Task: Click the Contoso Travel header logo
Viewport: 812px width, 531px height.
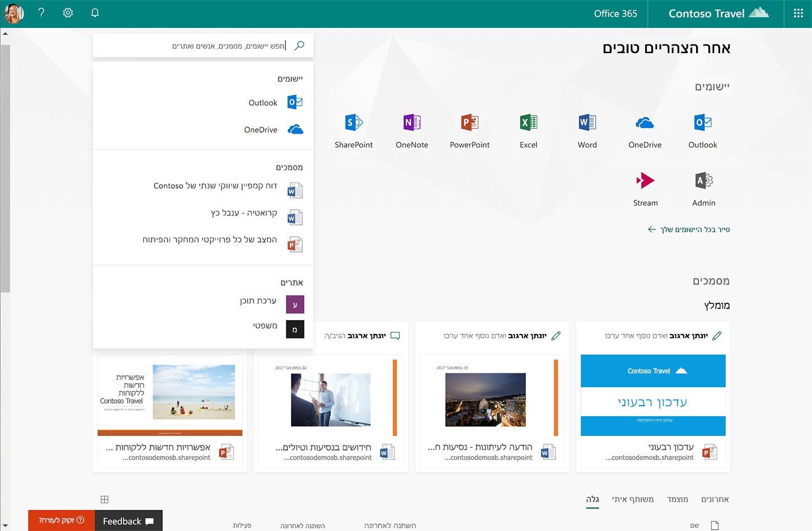Action: pos(718,13)
